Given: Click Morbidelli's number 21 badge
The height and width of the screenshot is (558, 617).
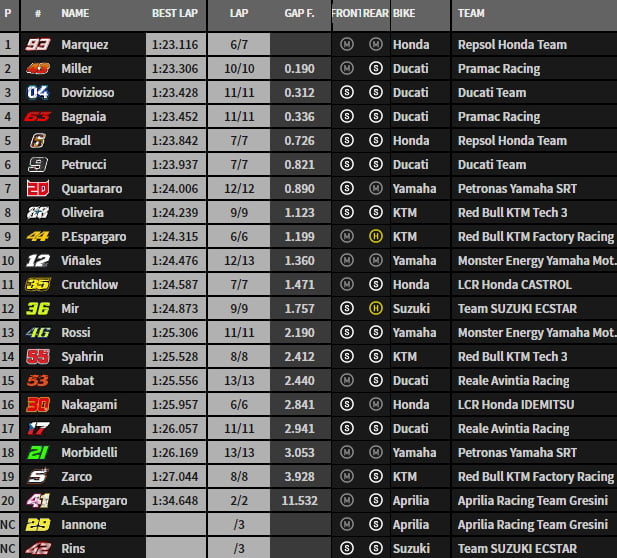Looking at the screenshot, I should coord(37,453).
